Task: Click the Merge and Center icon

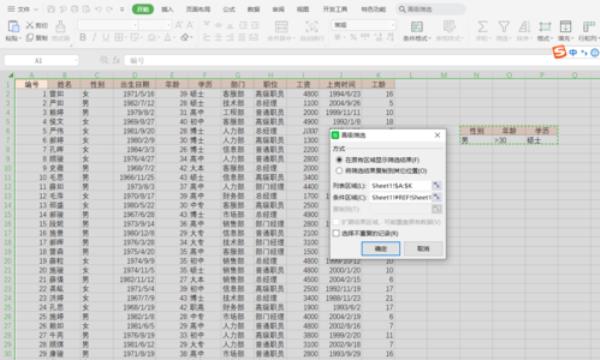Action: (281, 27)
